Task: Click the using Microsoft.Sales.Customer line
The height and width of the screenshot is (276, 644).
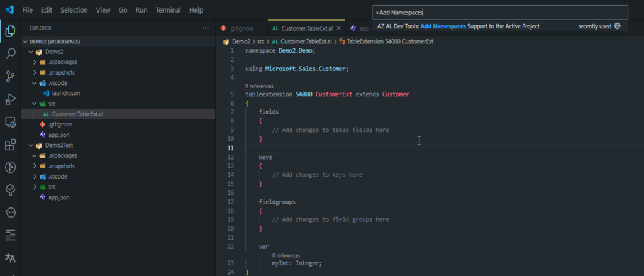Action: [x=297, y=69]
